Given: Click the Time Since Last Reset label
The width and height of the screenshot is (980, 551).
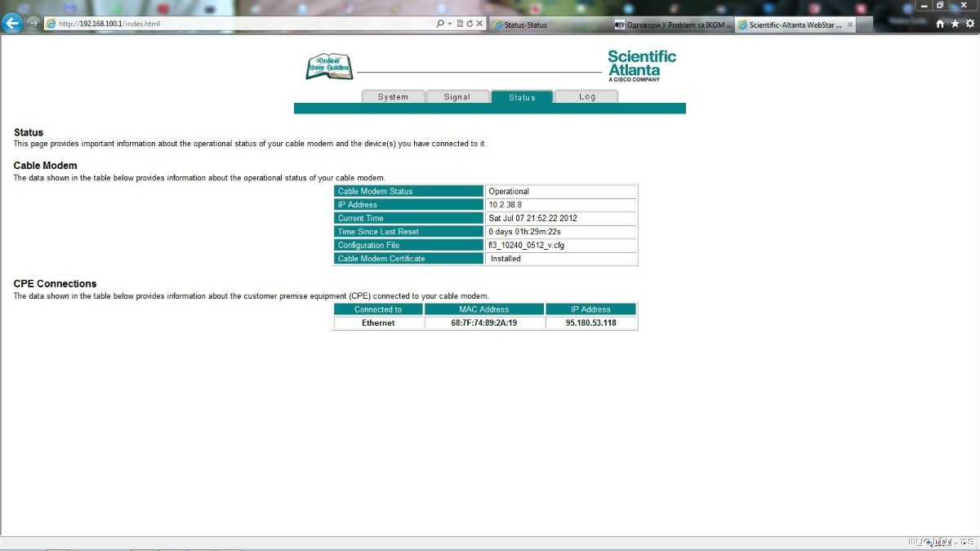Looking at the screenshot, I should coord(409,232).
